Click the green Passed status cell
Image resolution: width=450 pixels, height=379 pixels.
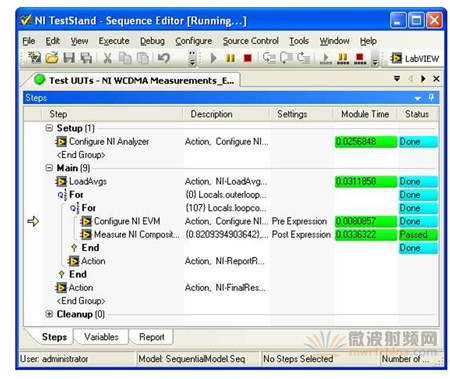[418, 235]
